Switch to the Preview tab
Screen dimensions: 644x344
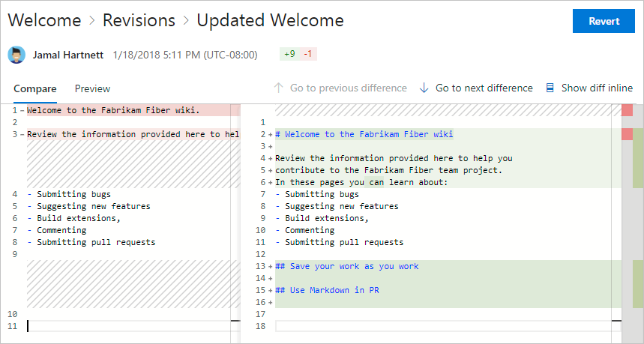point(92,88)
